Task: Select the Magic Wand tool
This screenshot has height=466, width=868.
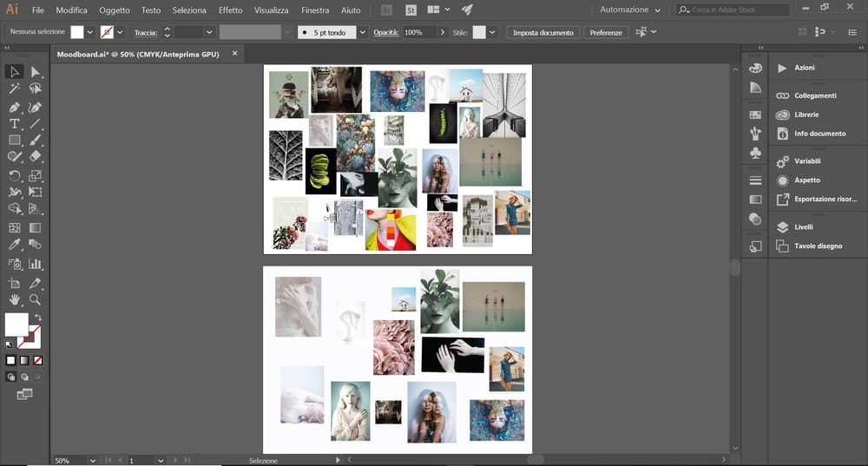Action: [x=15, y=89]
